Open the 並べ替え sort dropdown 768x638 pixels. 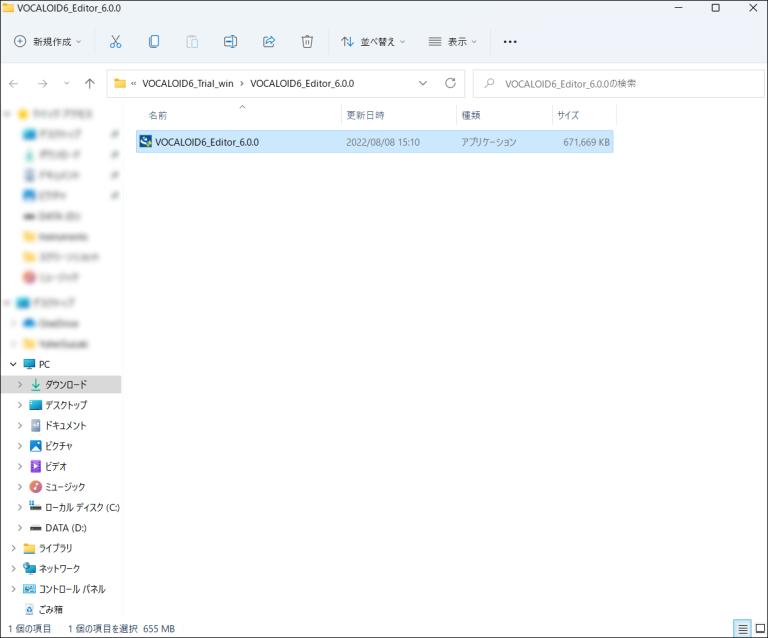(x=374, y=42)
